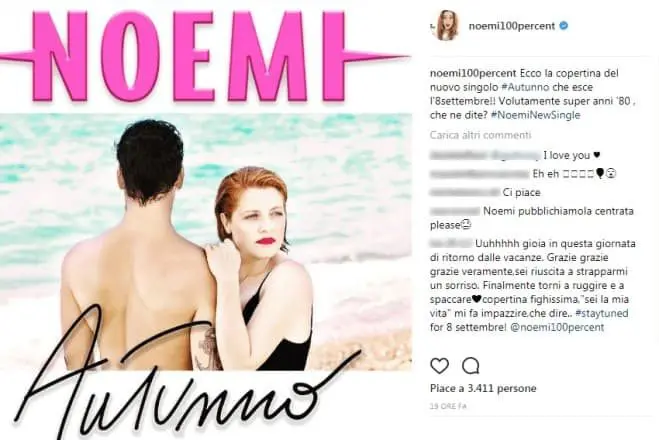Viewport: 659px width, 440px height.
Task: Click blurred username before Uuhhhhh gioia comment
Action: tap(451, 244)
